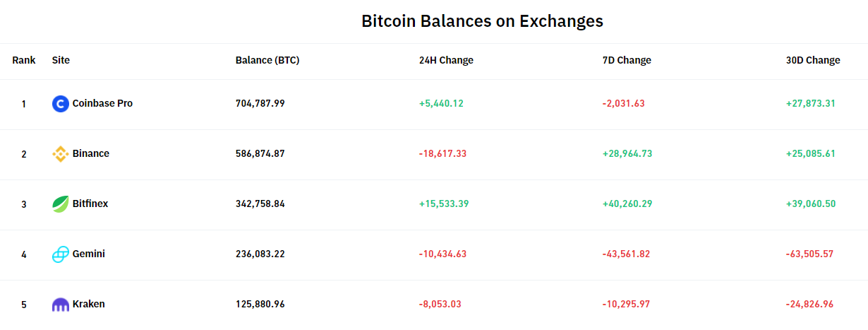
Task: Click the Bitfinex leaf logo icon
Action: point(61,204)
